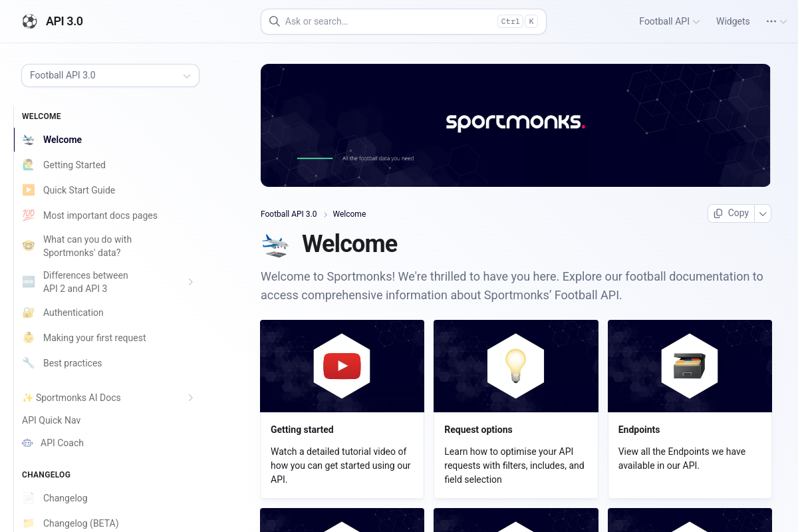798x532 pixels.
Task: Click the light bulb icon on Request options card
Action: (x=515, y=366)
